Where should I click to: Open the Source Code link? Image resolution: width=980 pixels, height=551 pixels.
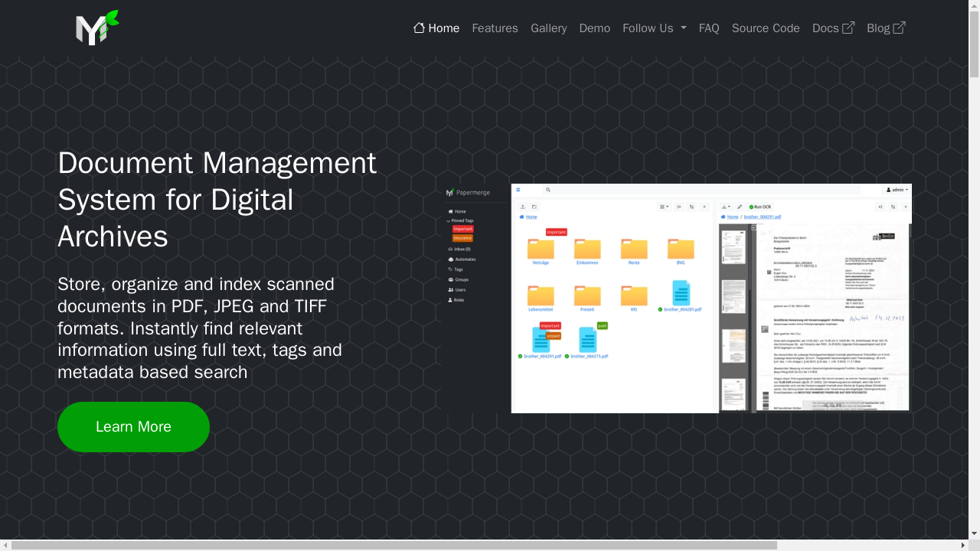click(x=765, y=28)
